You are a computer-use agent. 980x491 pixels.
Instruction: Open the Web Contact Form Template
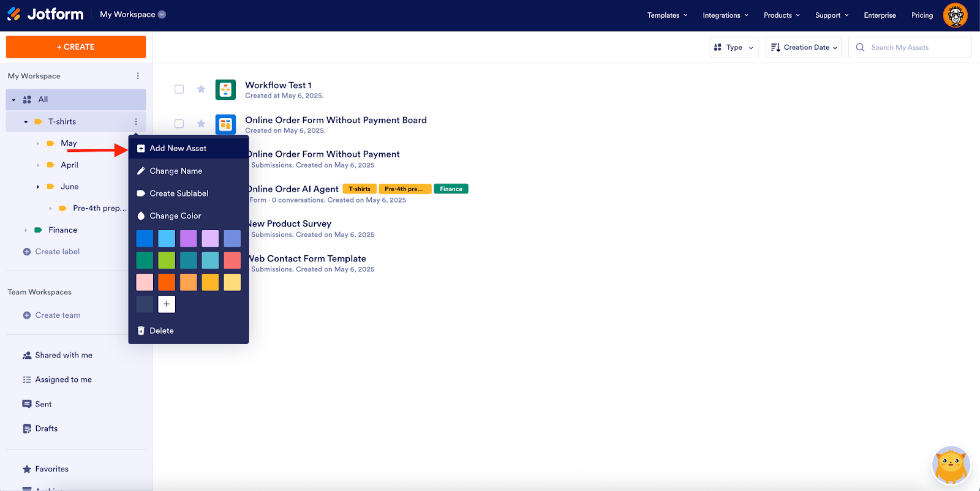click(x=306, y=259)
